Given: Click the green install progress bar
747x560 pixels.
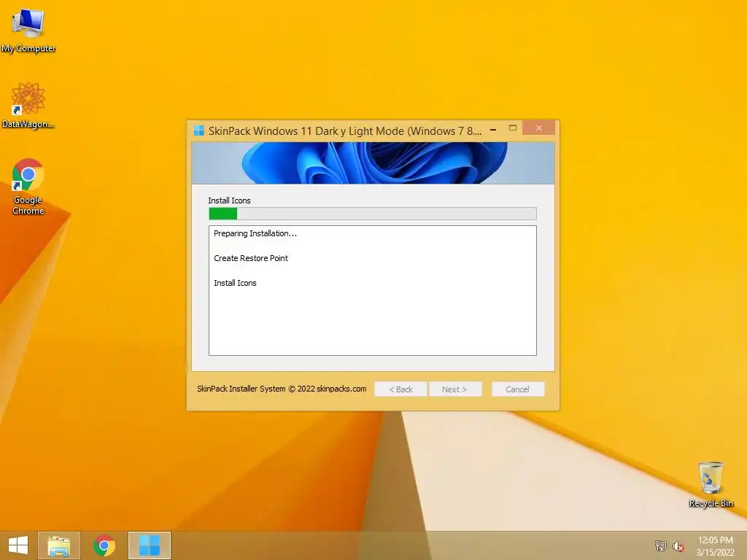Looking at the screenshot, I should coord(373,214).
